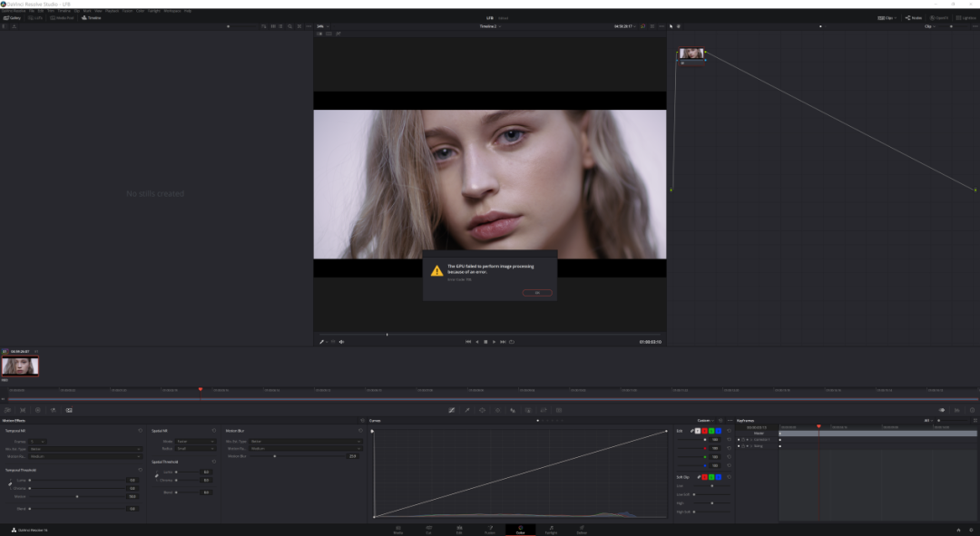Open the Qualifier eyedropper palette

coord(467,411)
